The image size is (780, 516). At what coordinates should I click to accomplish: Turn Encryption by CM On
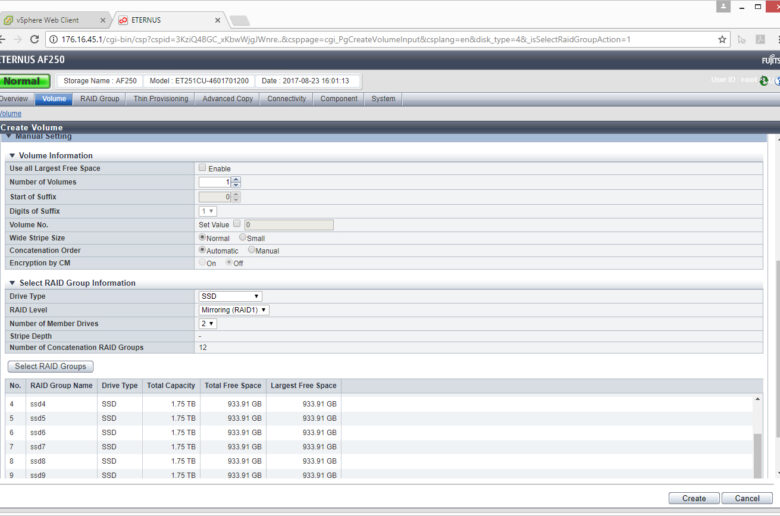(x=202, y=262)
